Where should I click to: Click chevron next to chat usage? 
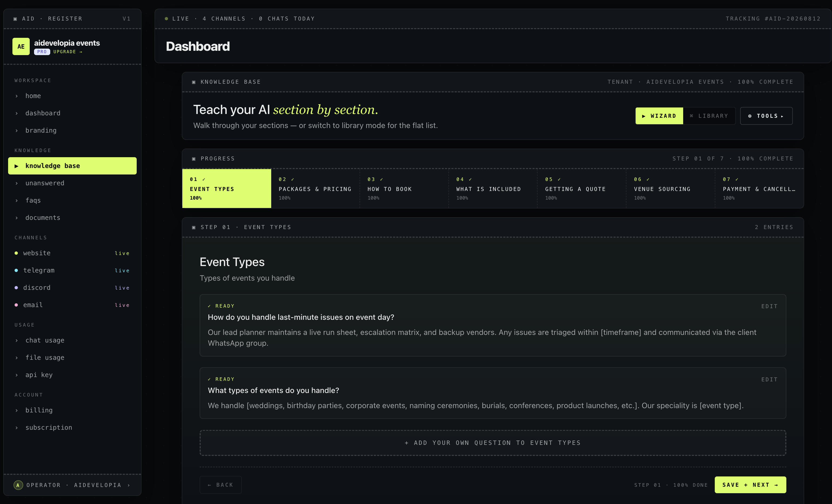[16, 340]
